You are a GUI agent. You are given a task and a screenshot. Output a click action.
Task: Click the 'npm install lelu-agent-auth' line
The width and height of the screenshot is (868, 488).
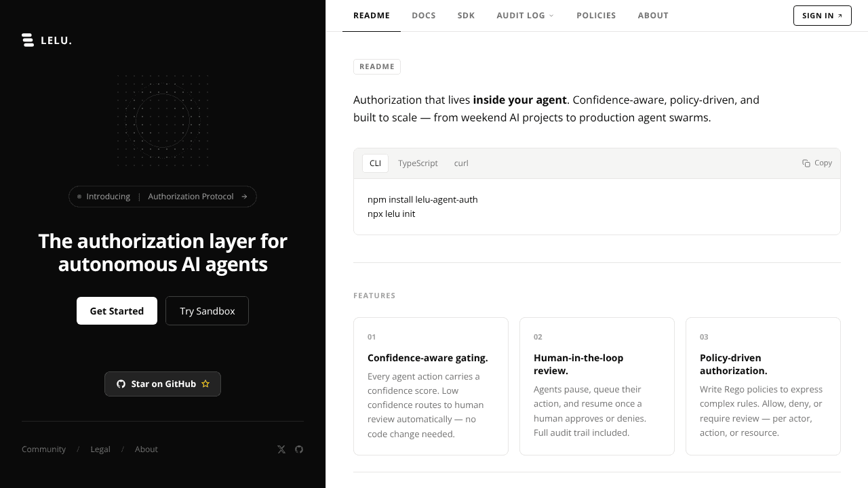pyautogui.click(x=422, y=200)
